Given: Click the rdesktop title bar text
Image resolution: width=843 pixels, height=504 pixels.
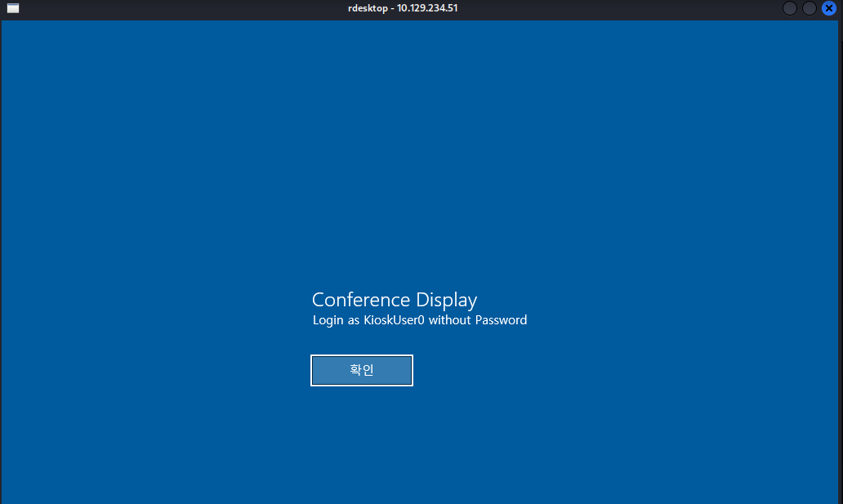Looking at the screenshot, I should click(x=403, y=8).
